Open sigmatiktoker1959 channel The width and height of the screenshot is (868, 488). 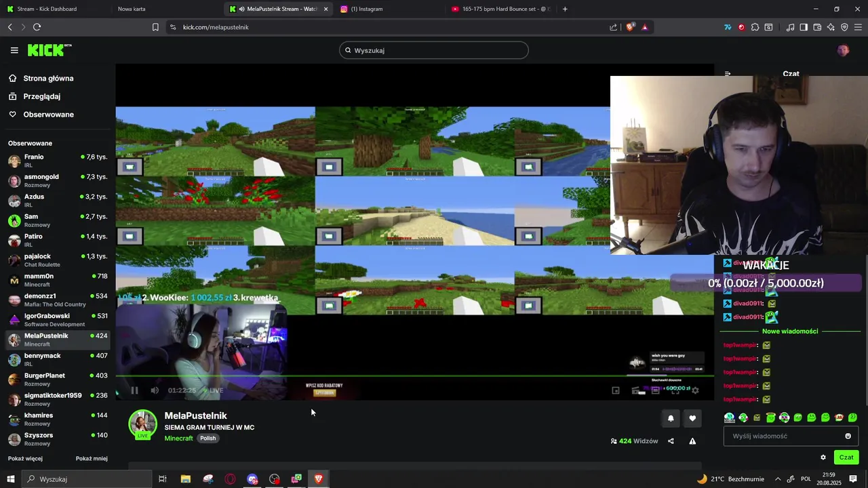tap(58, 399)
